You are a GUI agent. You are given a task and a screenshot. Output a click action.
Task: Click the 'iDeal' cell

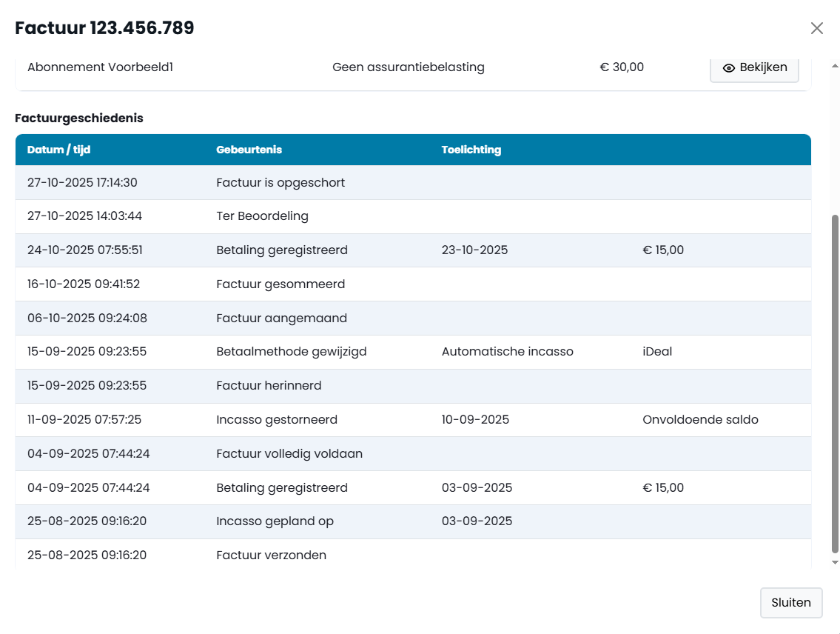point(657,352)
